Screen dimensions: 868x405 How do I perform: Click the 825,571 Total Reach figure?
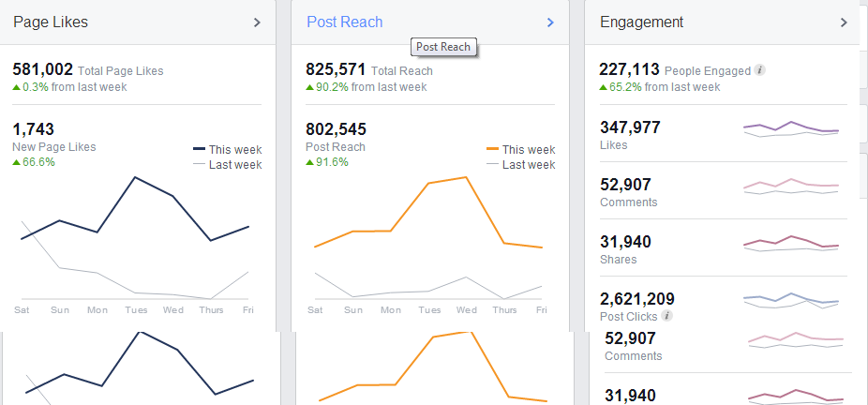(x=336, y=69)
